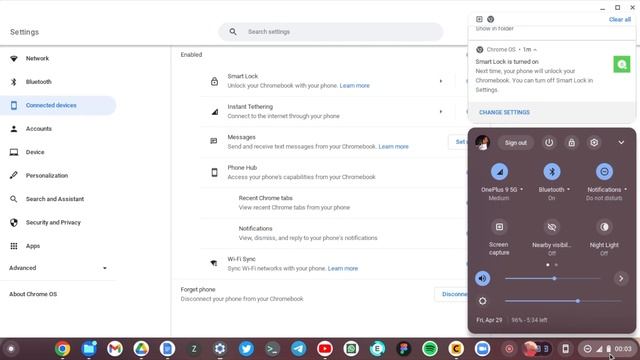
Task: Open the Accounts settings section
Action: pos(38,129)
